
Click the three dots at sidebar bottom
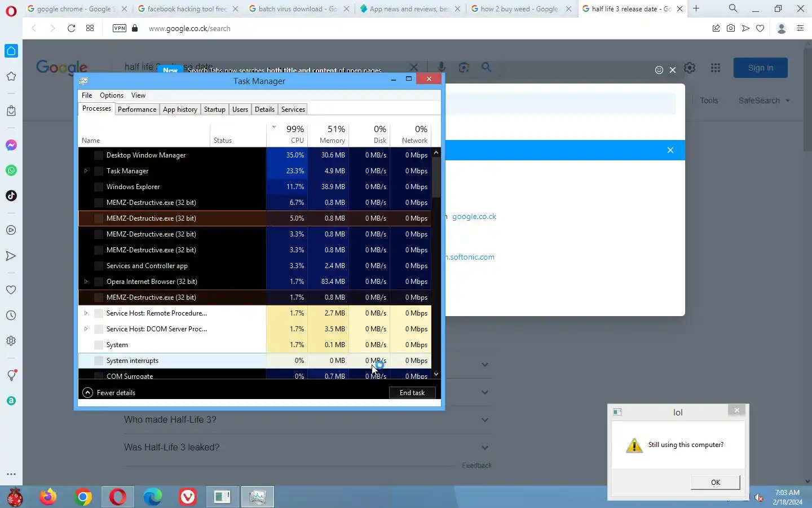[x=11, y=474]
